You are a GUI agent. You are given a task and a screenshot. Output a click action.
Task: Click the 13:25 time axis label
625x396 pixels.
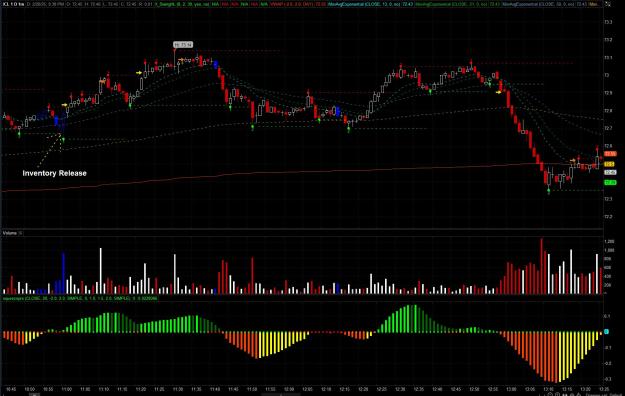(x=604, y=389)
